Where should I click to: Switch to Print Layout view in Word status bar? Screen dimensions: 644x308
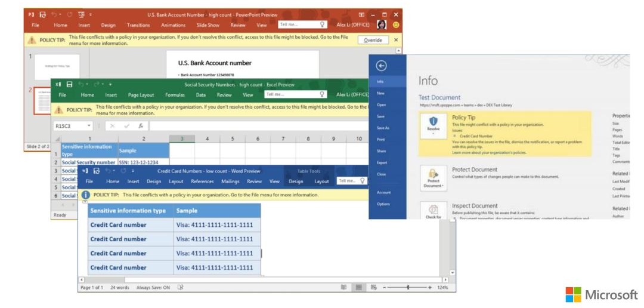point(358,288)
